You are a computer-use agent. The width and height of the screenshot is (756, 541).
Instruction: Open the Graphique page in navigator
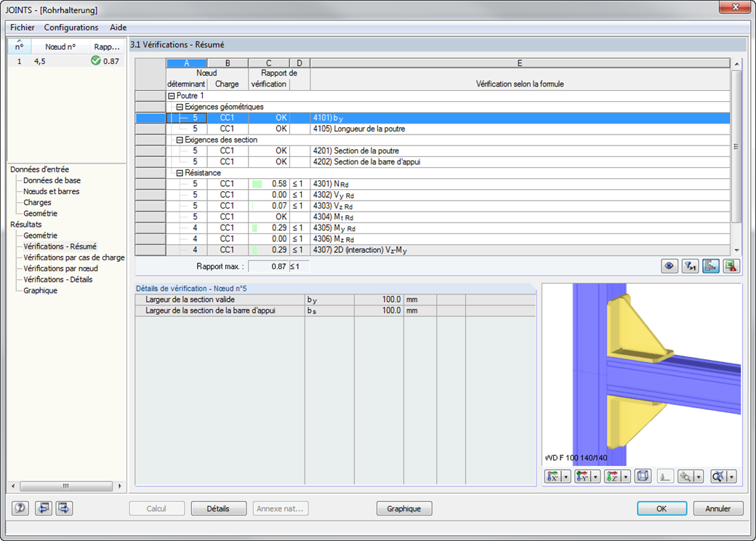41,291
